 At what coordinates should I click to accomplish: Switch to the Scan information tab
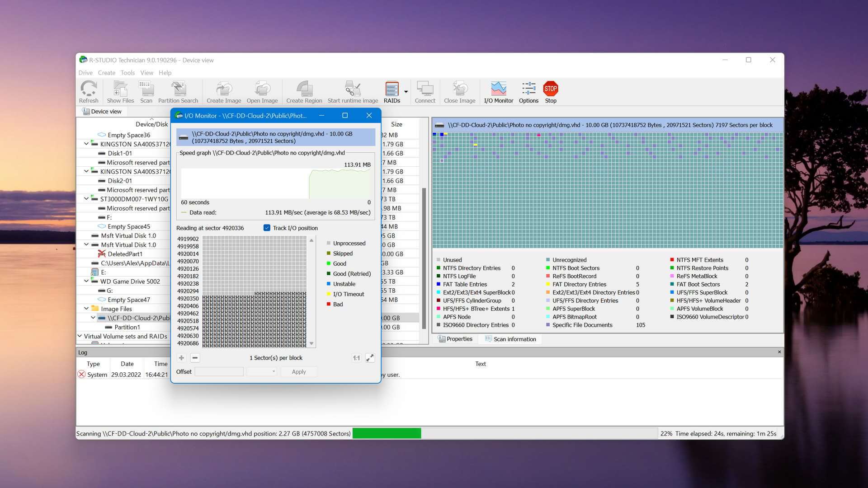pyautogui.click(x=510, y=339)
